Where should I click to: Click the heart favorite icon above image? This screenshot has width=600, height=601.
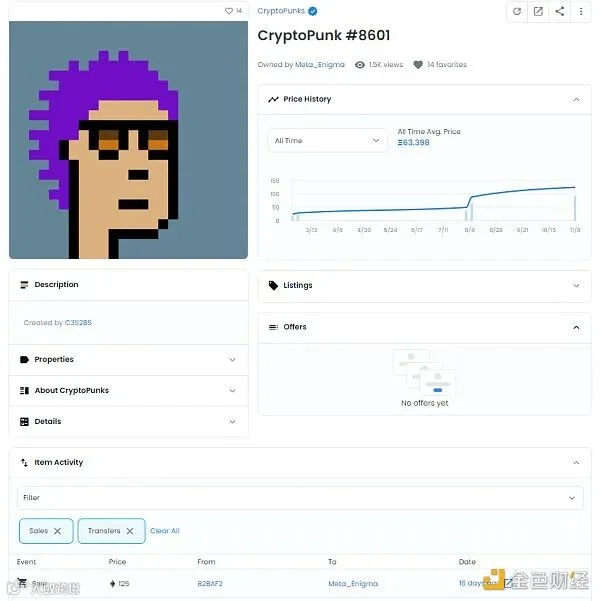(x=229, y=11)
